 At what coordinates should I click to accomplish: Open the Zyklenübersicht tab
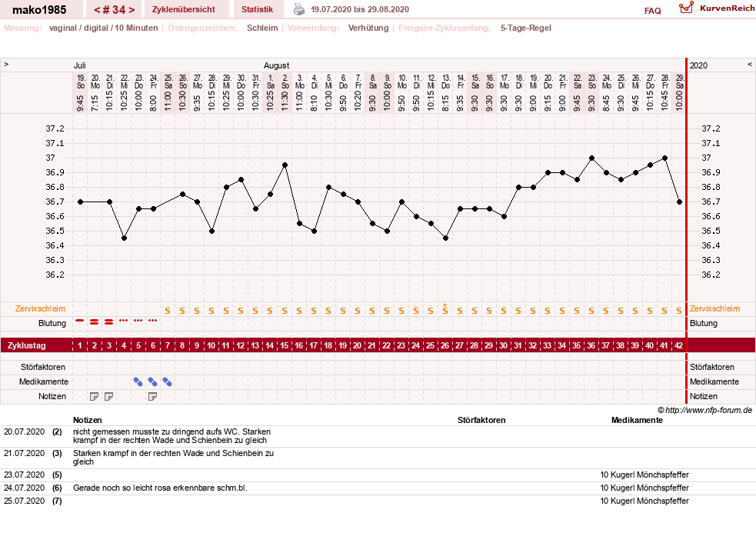coord(184,9)
